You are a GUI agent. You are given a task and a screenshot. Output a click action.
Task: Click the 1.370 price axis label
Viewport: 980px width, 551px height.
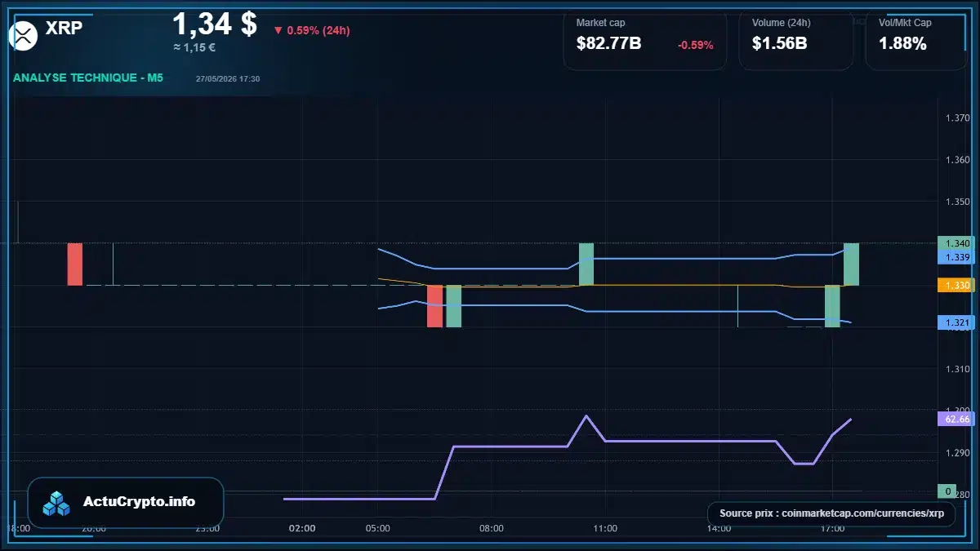click(957, 118)
